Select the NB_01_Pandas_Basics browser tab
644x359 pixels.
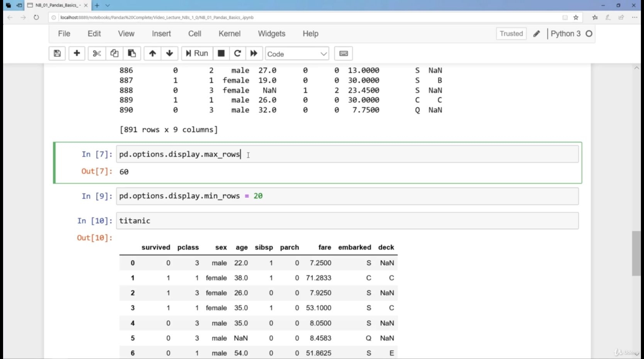click(57, 5)
